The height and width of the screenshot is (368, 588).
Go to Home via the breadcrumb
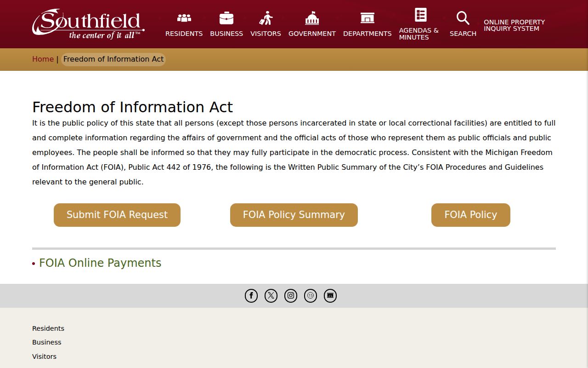(43, 59)
